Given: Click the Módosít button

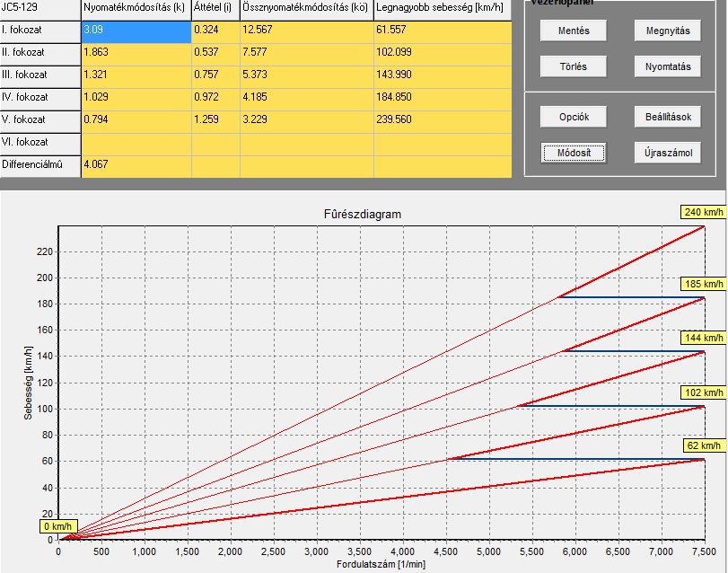Looking at the screenshot, I should point(574,153).
